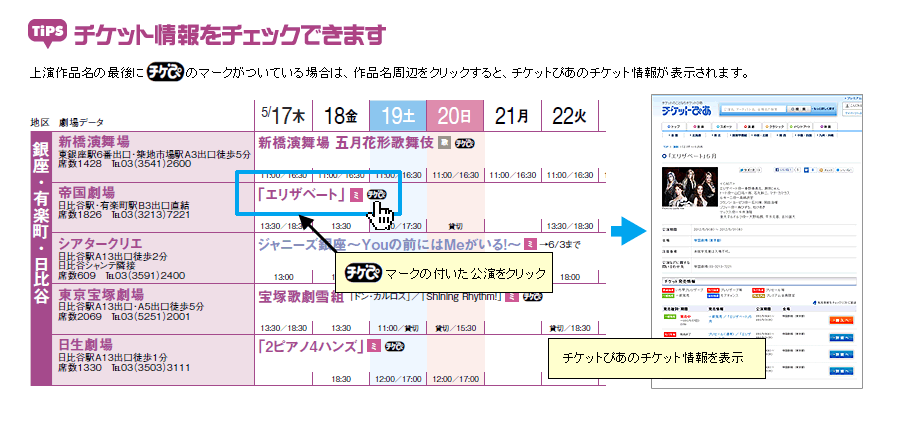Viewport: 900px width, 427px height.
Task: Click 貸切 under 20日 in 帝国劇場 row
Action: pyautogui.click(x=456, y=226)
